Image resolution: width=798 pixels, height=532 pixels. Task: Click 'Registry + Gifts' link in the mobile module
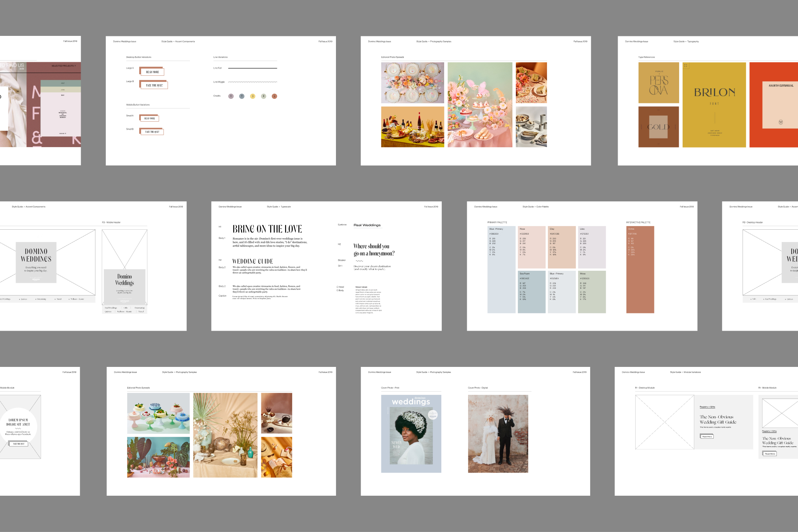pyautogui.click(x=769, y=431)
